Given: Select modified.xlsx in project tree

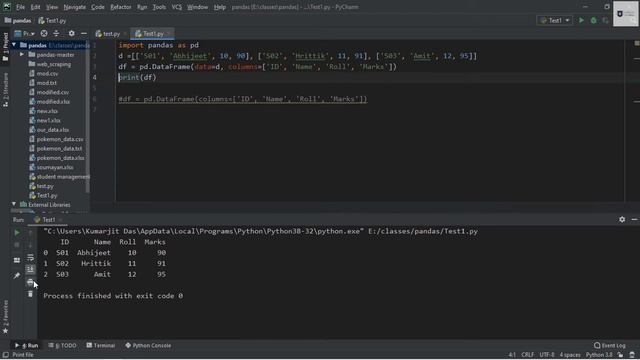Looking at the screenshot, I should 49,102.
